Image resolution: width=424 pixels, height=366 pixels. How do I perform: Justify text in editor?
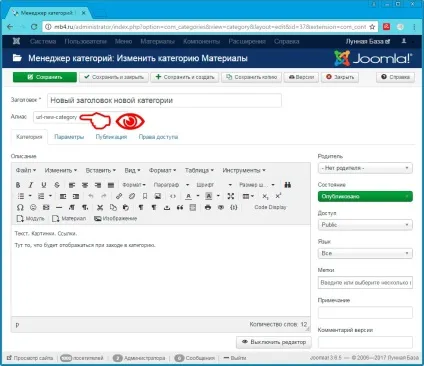click(x=111, y=185)
